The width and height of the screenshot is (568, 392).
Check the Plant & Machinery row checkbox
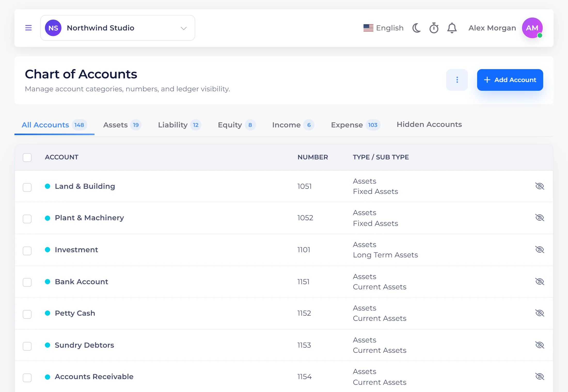(x=27, y=219)
